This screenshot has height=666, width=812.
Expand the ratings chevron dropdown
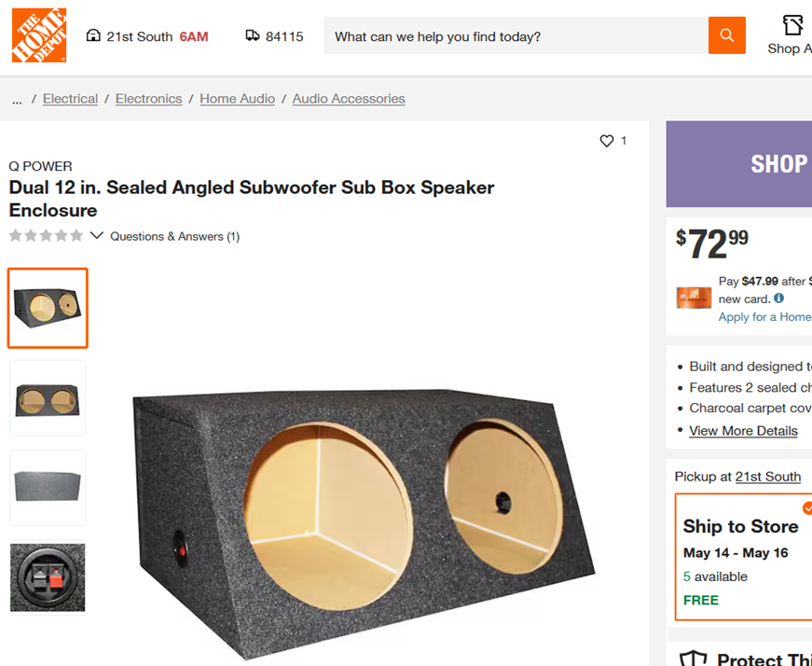[x=96, y=236]
